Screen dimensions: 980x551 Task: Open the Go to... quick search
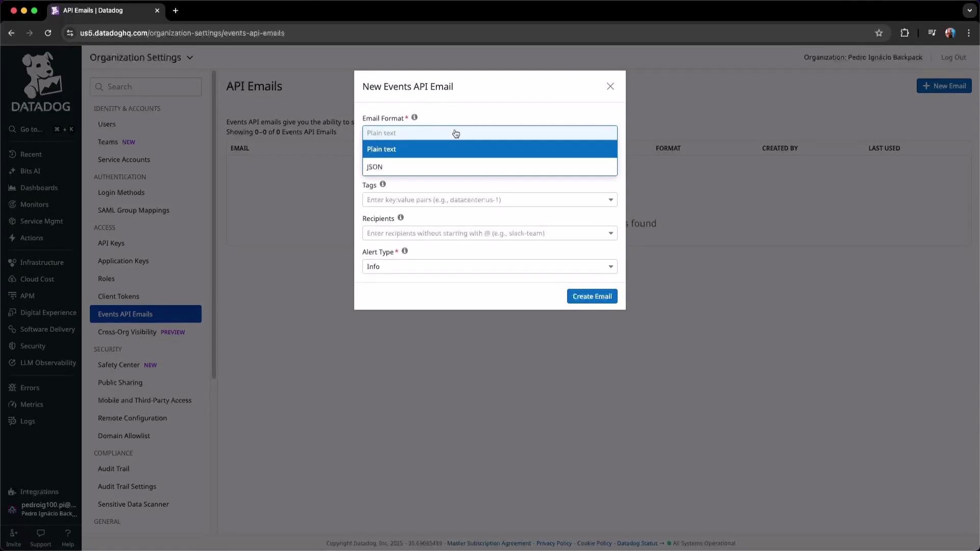coord(41,130)
